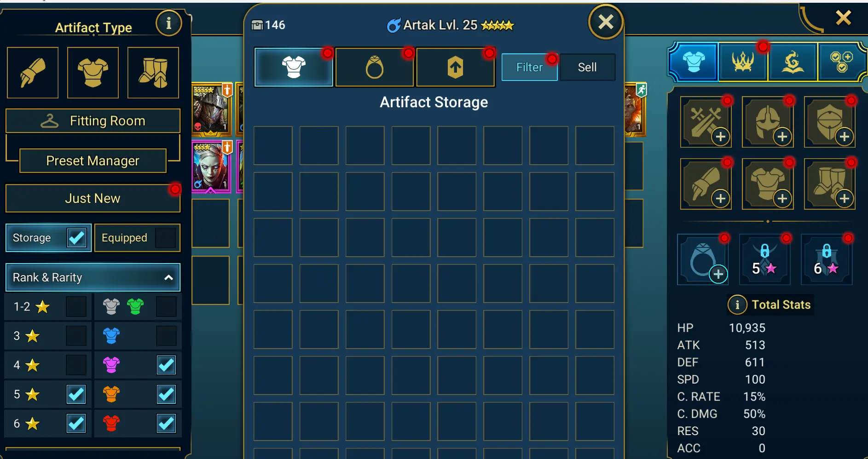Switch to the accessories ring tab
This screenshot has width=868, height=459.
[375, 67]
